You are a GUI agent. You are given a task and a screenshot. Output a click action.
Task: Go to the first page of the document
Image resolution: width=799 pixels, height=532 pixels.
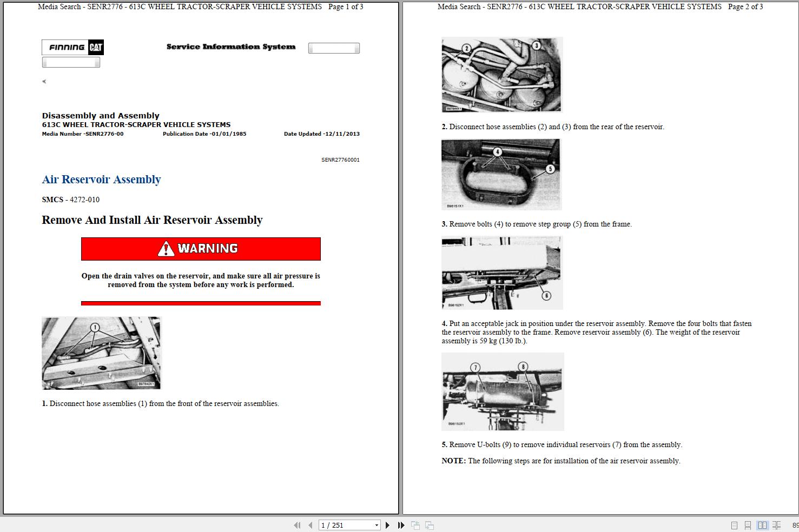pos(296,525)
